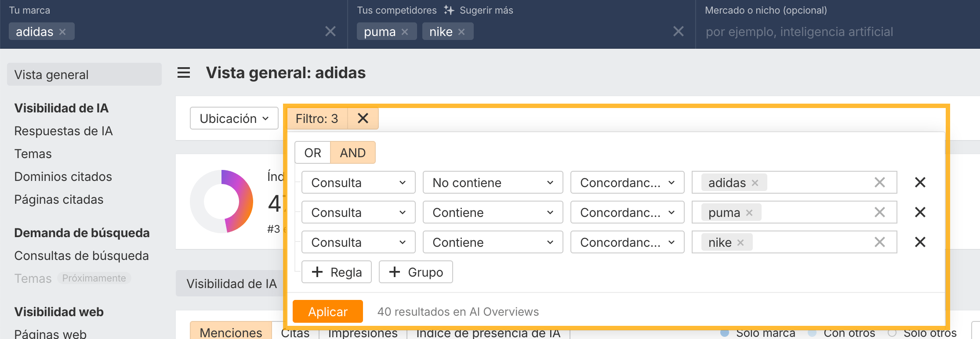The image size is (980, 339).
Task: Click the Sugerir más sparkle icon
Action: click(x=449, y=10)
